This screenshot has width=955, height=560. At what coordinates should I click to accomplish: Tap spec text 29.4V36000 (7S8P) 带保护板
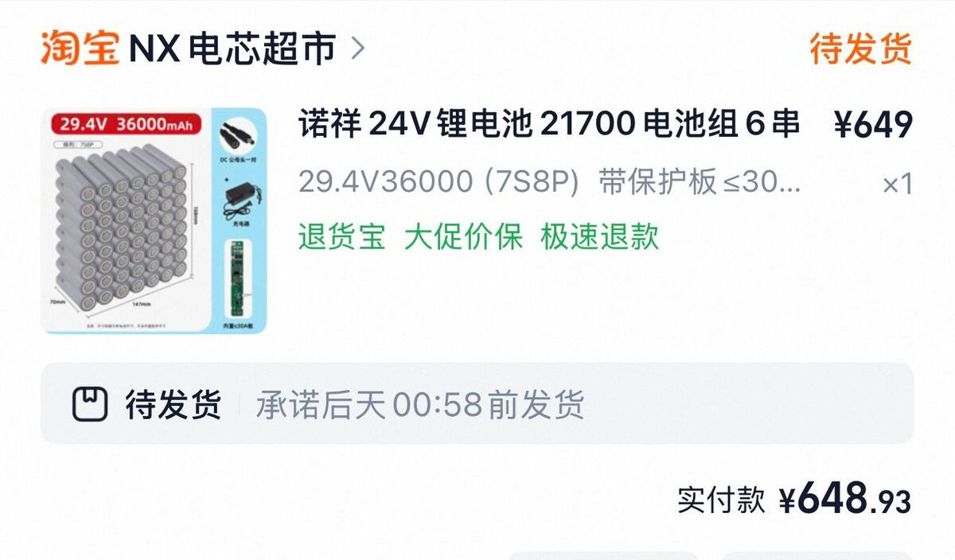(x=550, y=183)
